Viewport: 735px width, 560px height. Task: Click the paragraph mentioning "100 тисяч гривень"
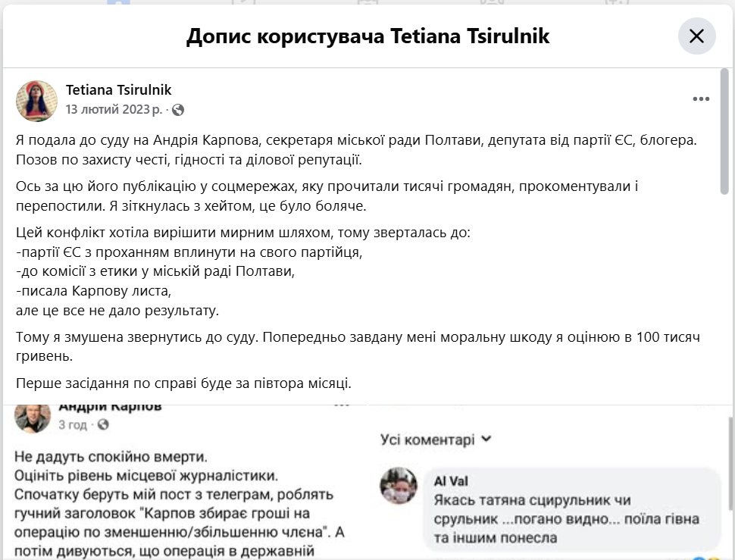[356, 346]
